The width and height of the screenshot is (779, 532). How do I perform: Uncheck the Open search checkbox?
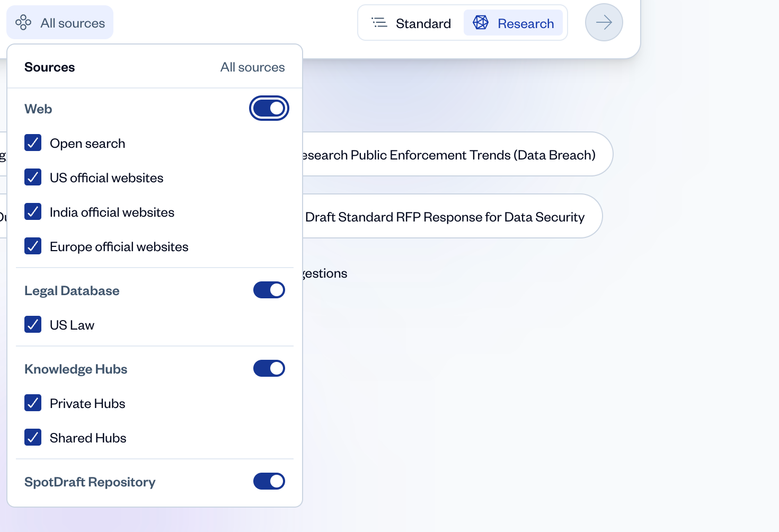coord(33,143)
